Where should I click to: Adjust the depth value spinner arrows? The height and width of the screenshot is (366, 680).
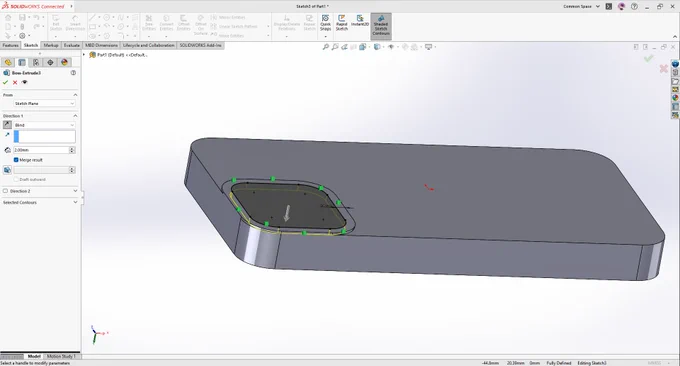click(x=72, y=150)
